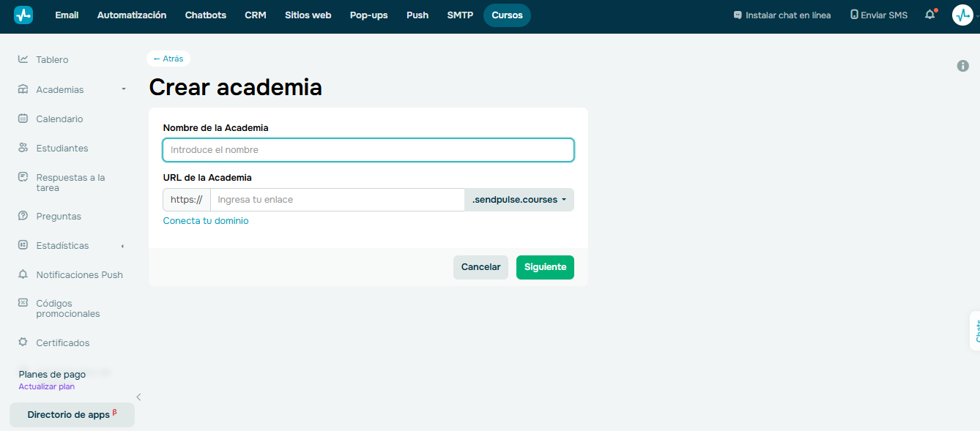Open notifications via the bell icon
The height and width of the screenshot is (431, 980).
click(x=929, y=15)
